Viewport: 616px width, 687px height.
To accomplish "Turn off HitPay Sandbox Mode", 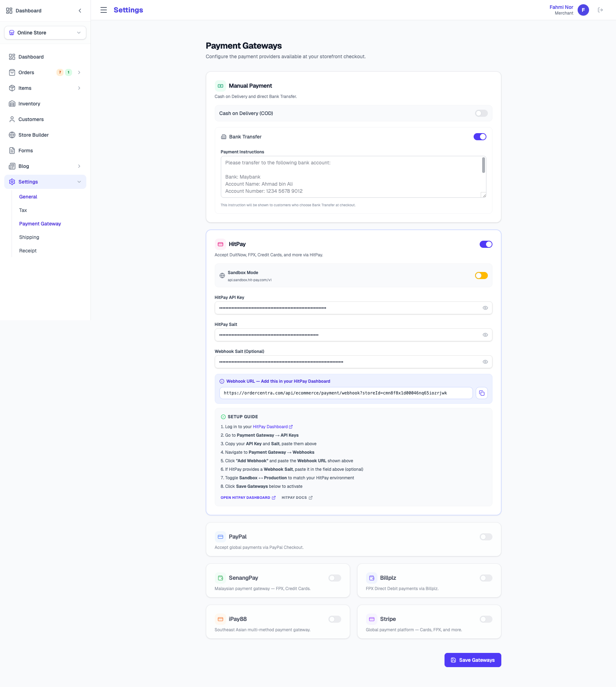I will click(481, 276).
